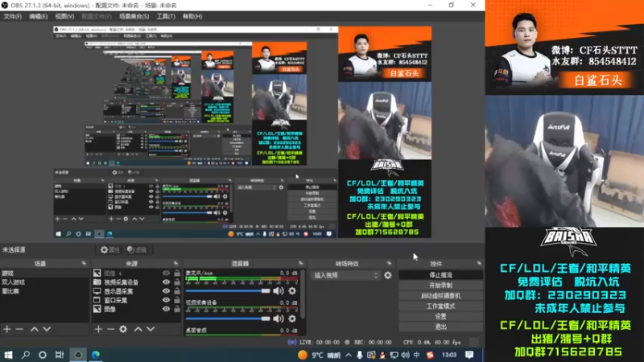Viewport: 644px width, 362px height.
Task: Open Task View on the taskbar
Action: coord(60,355)
